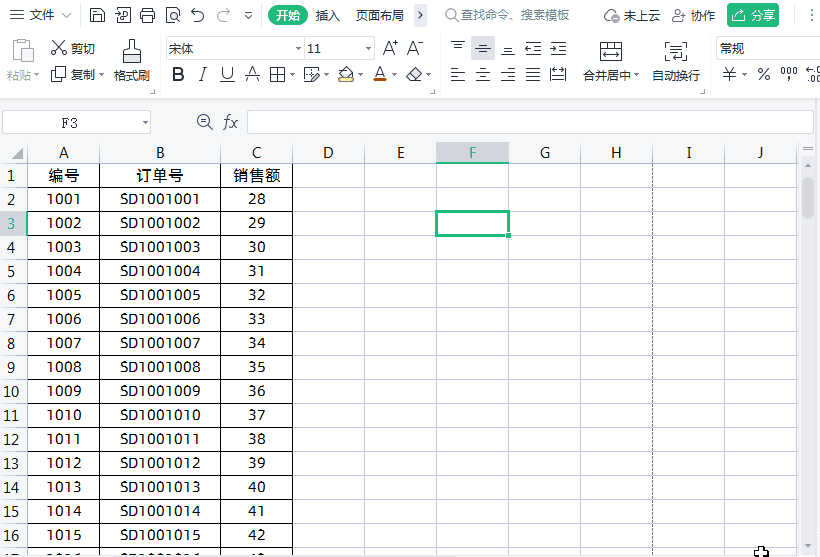Increase indent icon
The image size is (820, 557).
pos(558,49)
